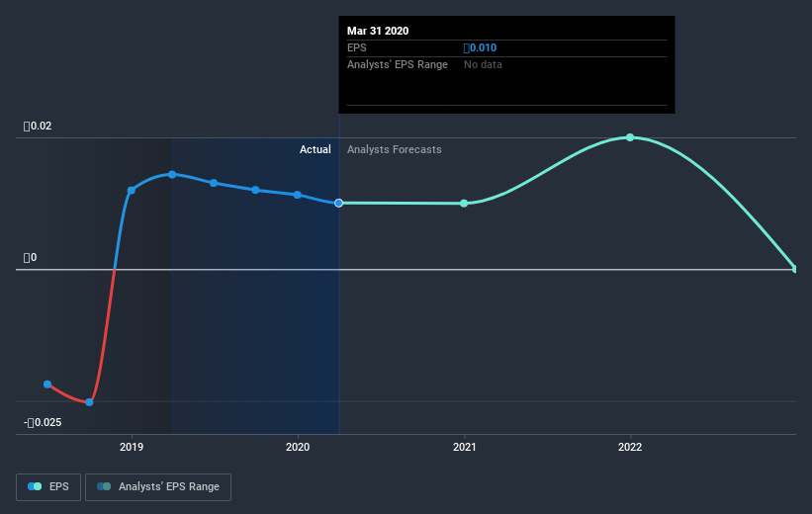This screenshot has height=514, width=812.
Task: Toggle Analysts' EPS Range legend series
Action: [x=158, y=486]
